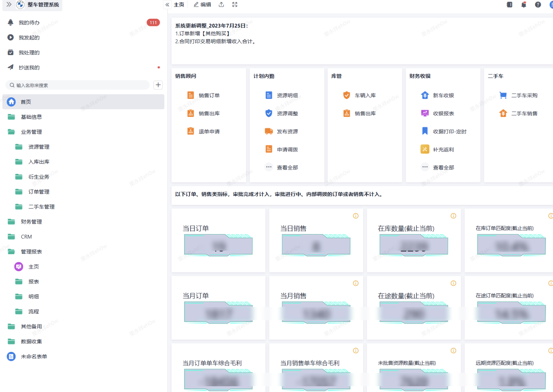Switch to the 主页 tab
This screenshot has width=553, height=392.
tap(179, 5)
